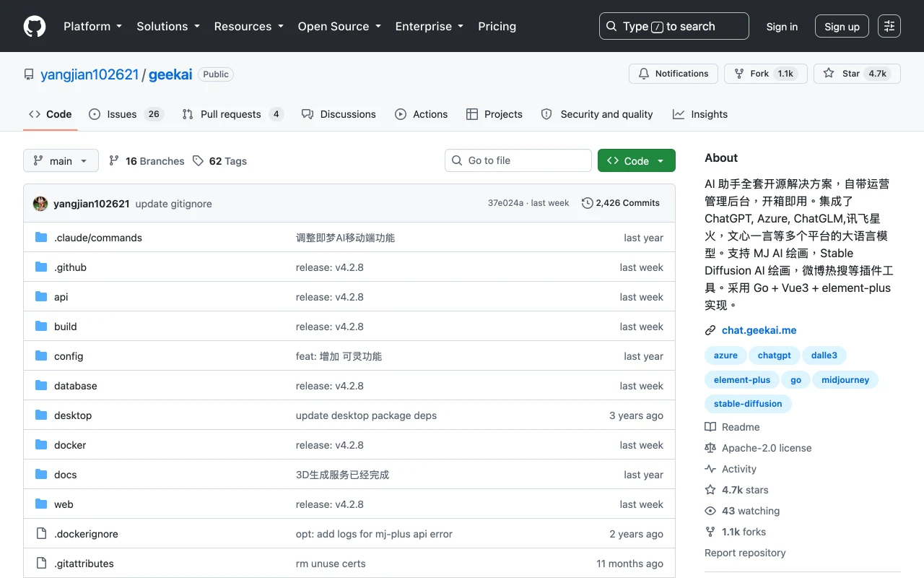Click the Go to file search field
Viewport: 924px width, 578px height.
click(518, 160)
